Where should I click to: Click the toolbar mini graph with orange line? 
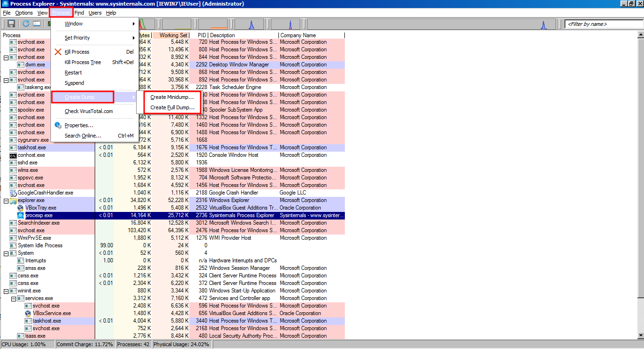coord(213,24)
